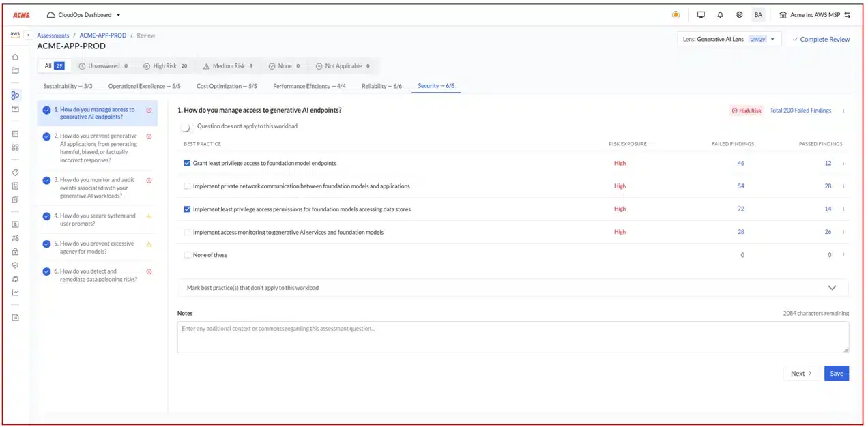Check Implement private network communication checkbox
868x427 pixels.
click(188, 186)
